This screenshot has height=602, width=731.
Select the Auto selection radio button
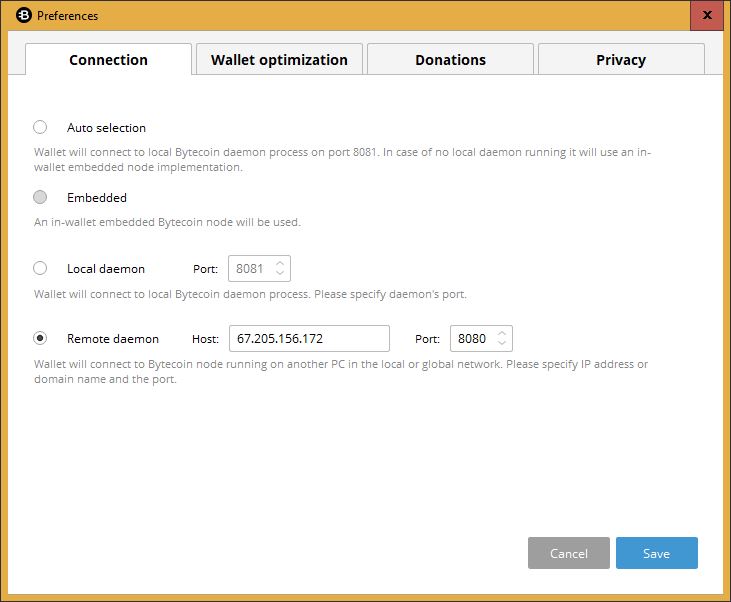click(40, 127)
